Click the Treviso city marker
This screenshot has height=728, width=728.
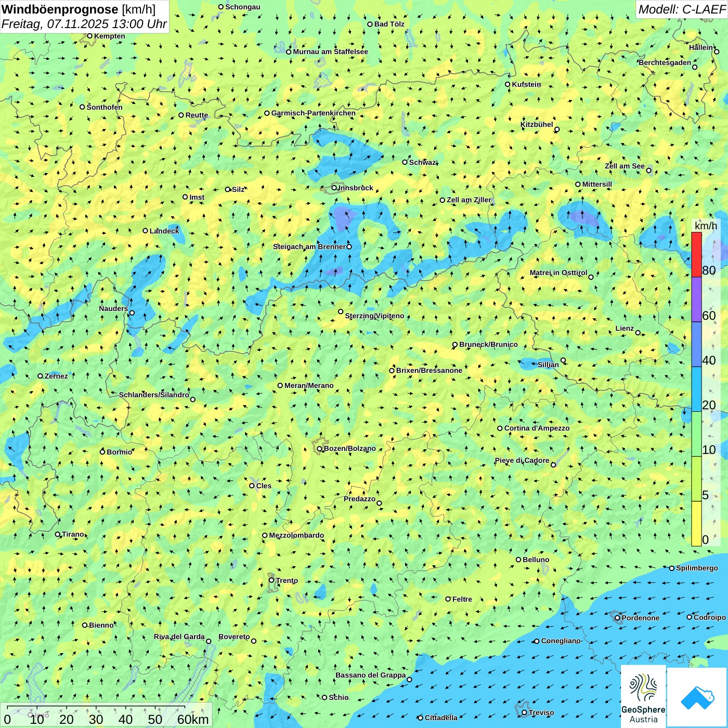click(x=525, y=712)
